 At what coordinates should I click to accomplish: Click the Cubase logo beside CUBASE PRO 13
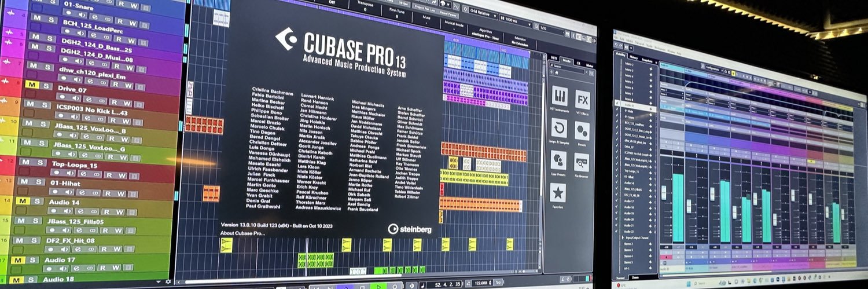(x=286, y=38)
